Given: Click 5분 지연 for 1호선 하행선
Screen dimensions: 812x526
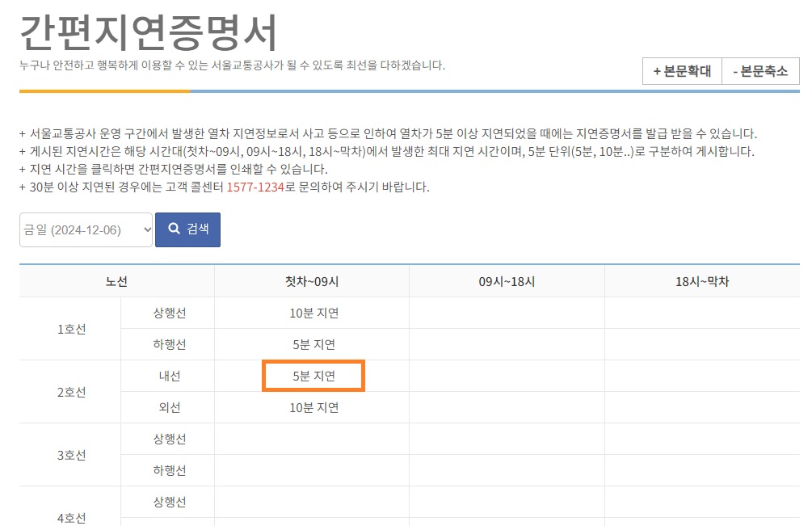Looking at the screenshot, I should [313, 343].
